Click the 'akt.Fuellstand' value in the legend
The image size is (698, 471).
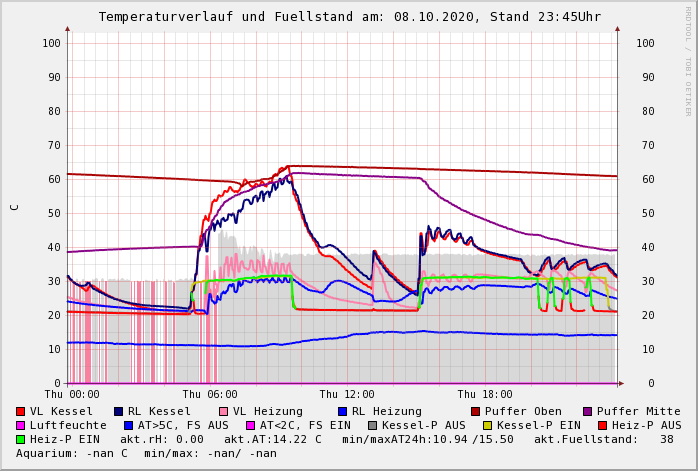[x=665, y=439]
